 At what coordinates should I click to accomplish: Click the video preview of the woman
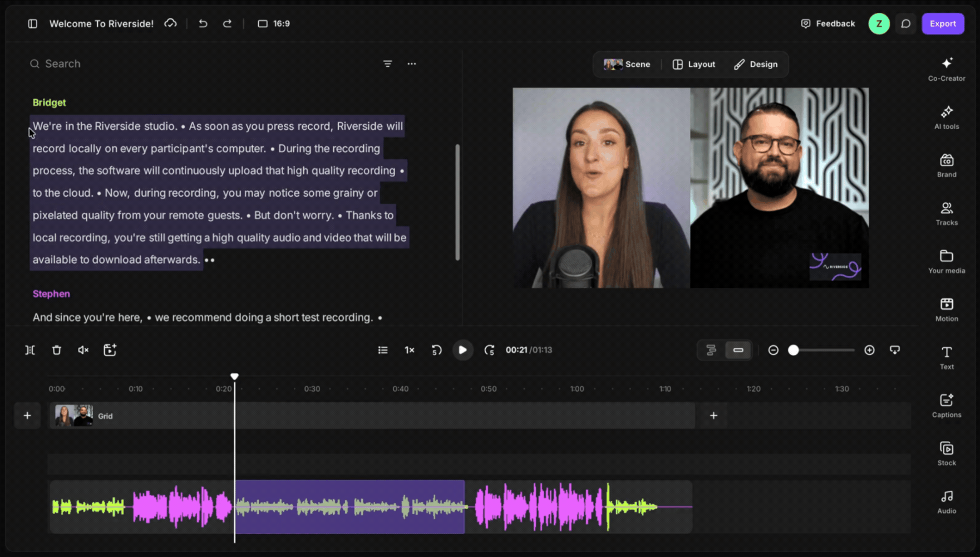[601, 188]
